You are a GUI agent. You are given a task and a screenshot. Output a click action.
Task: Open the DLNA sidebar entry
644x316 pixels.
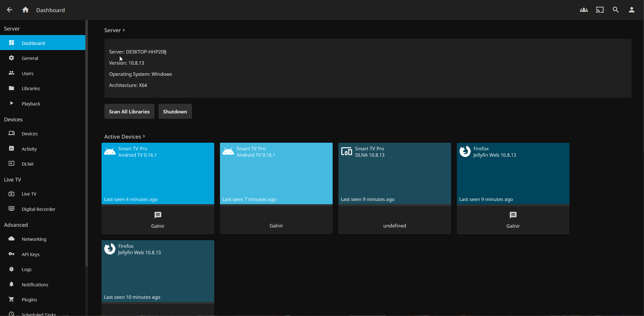(x=27, y=164)
